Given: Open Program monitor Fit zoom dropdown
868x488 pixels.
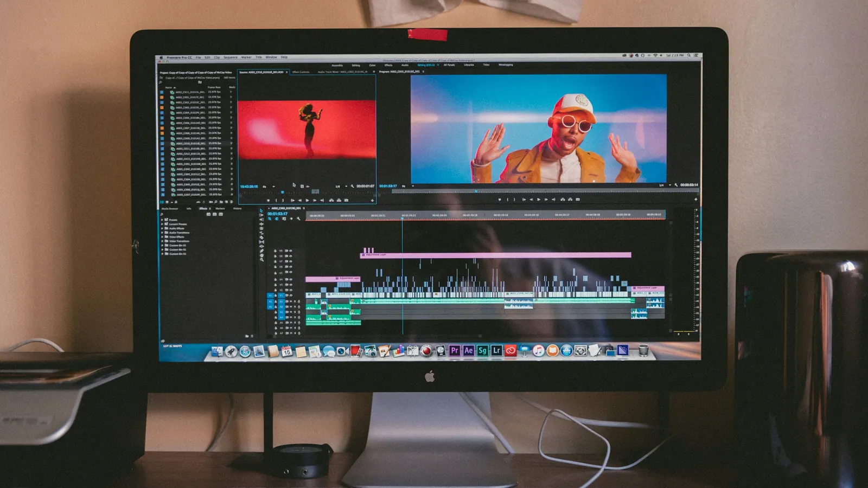Looking at the screenshot, I should pyautogui.click(x=408, y=186).
